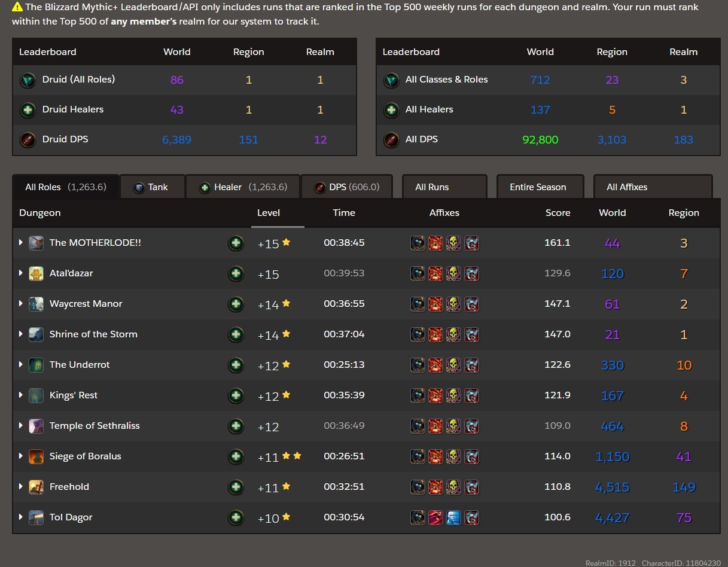Open the All Runs filter dropdown

(444, 187)
